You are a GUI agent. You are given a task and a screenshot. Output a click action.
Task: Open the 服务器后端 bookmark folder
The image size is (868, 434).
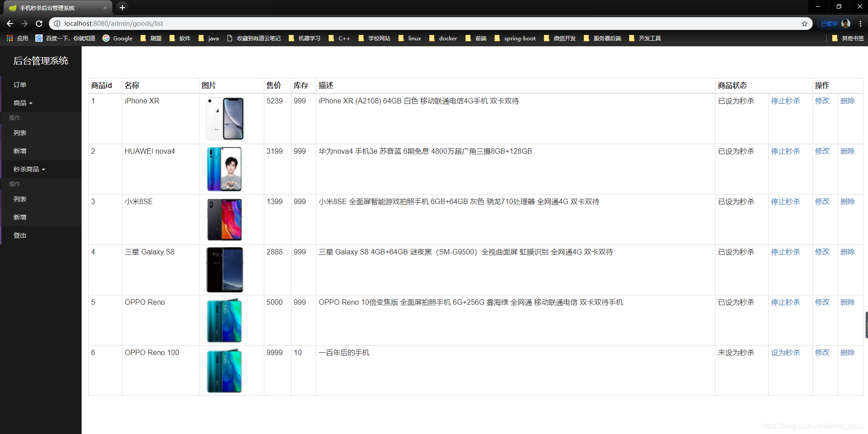pyautogui.click(x=602, y=39)
